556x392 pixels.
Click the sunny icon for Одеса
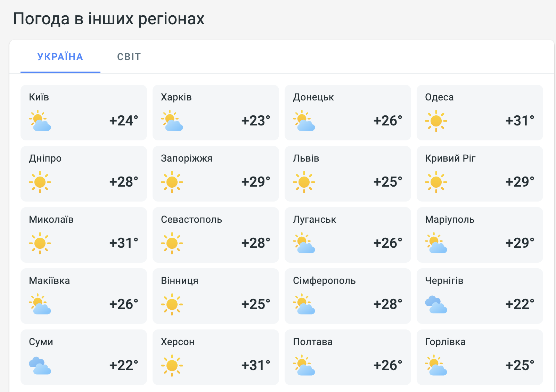[436, 121]
